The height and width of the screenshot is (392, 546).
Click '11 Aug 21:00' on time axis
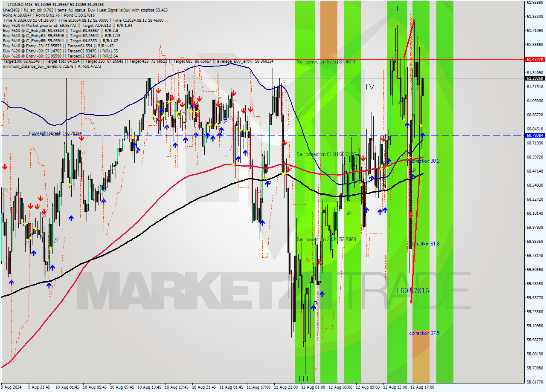286,387
